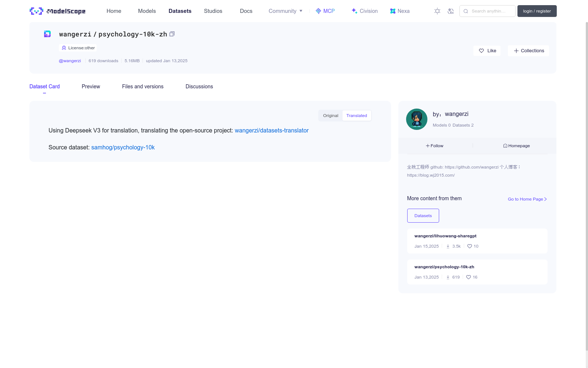Viewport: 588px width, 368px height.
Task: Switch to the Preview tab
Action: coord(91,86)
